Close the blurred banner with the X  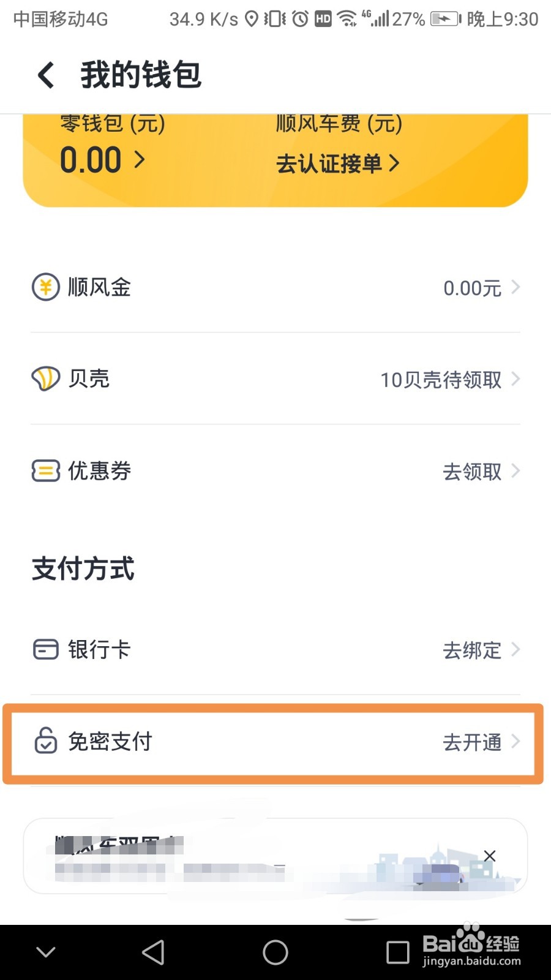point(490,856)
